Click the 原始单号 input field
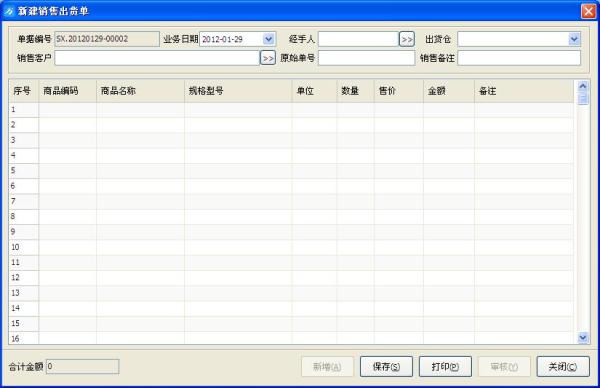This screenshot has height=388, width=600. click(x=367, y=58)
